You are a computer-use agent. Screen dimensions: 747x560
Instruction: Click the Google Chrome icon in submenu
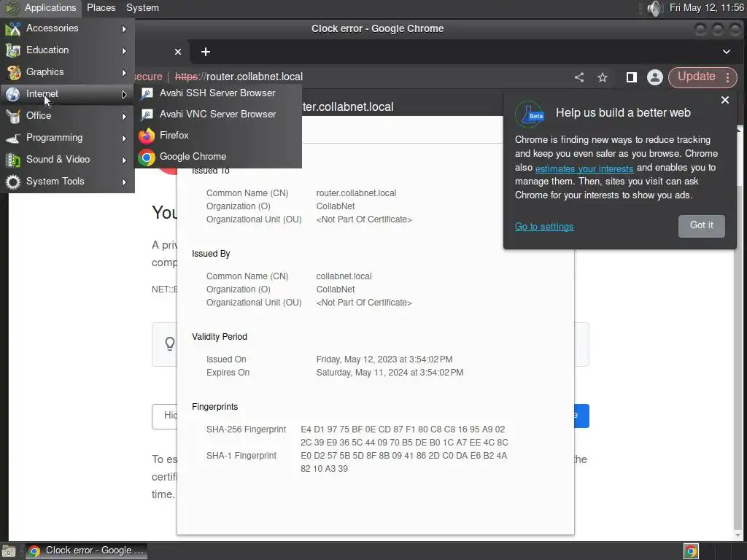tap(147, 157)
